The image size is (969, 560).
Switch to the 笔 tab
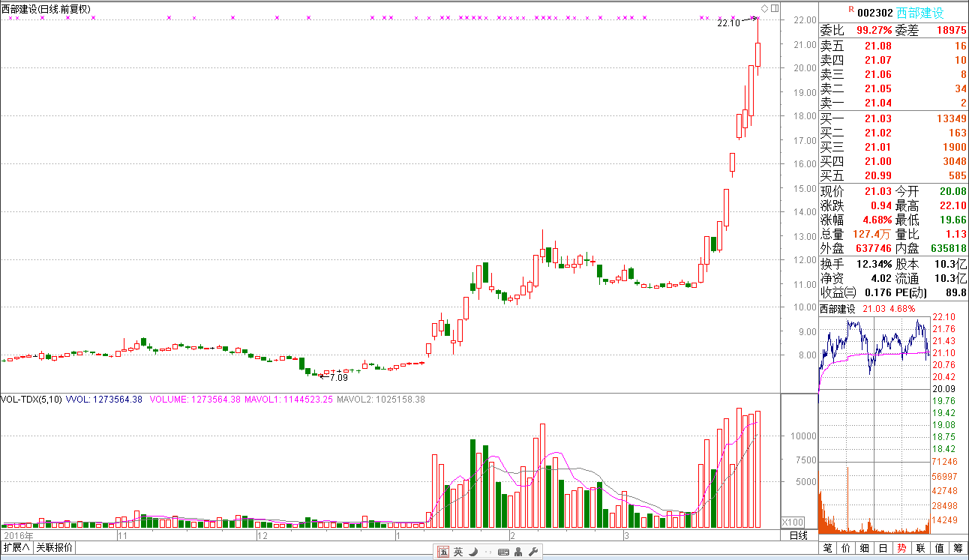click(828, 549)
